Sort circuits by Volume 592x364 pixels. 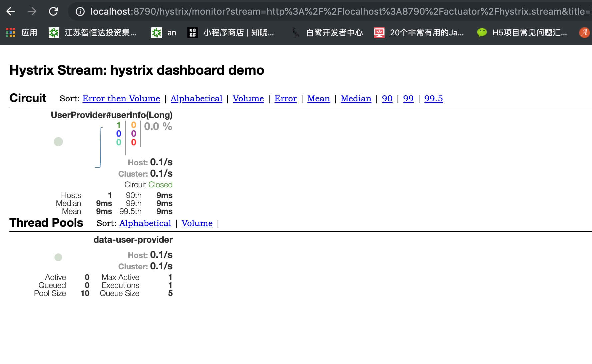tap(248, 99)
